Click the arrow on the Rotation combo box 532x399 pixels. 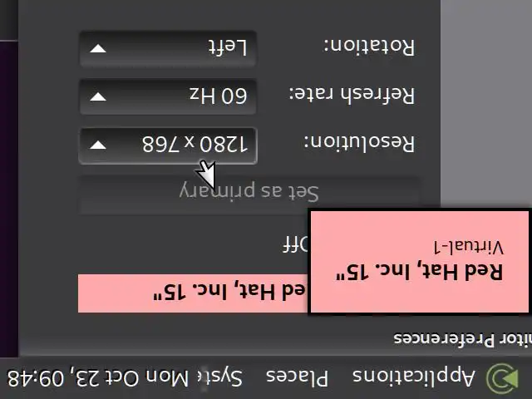click(x=98, y=49)
